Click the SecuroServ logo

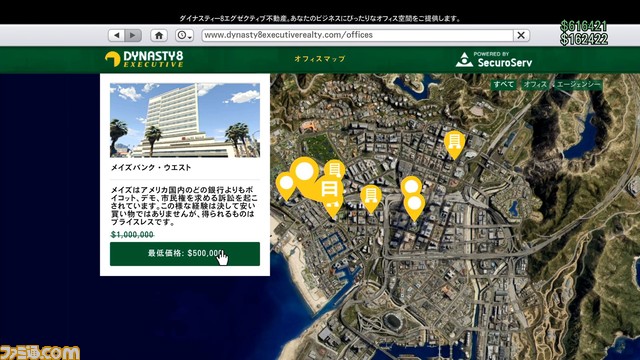494,60
